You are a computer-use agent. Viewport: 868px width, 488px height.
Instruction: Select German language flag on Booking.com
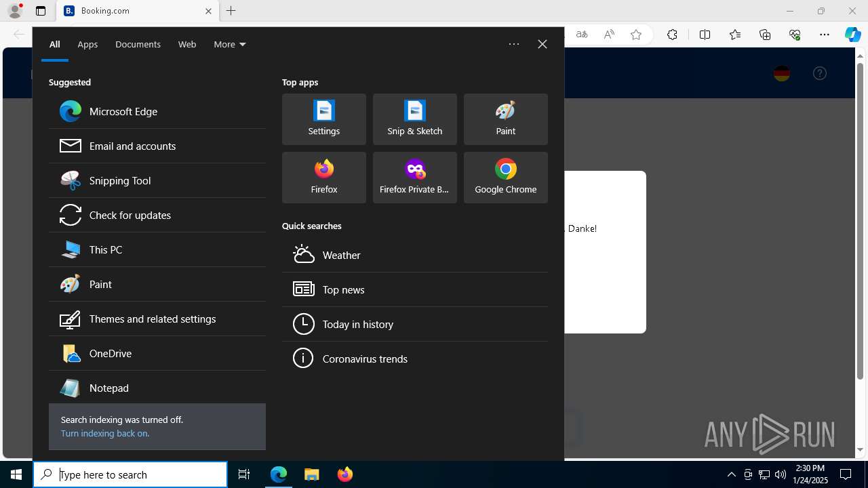click(x=782, y=73)
